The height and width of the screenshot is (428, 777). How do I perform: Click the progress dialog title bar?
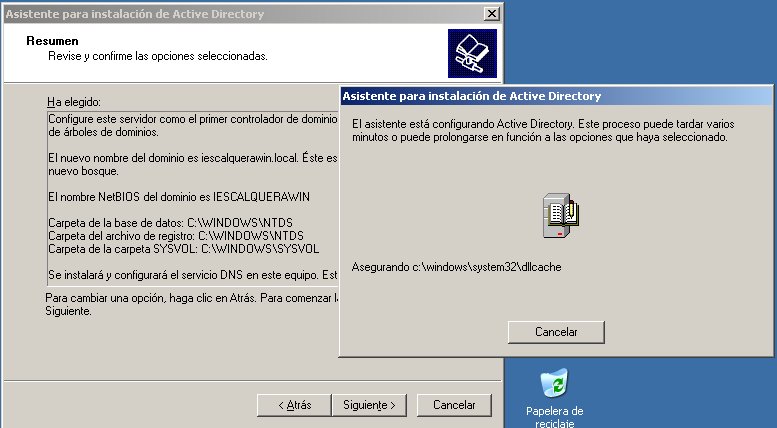[556, 96]
